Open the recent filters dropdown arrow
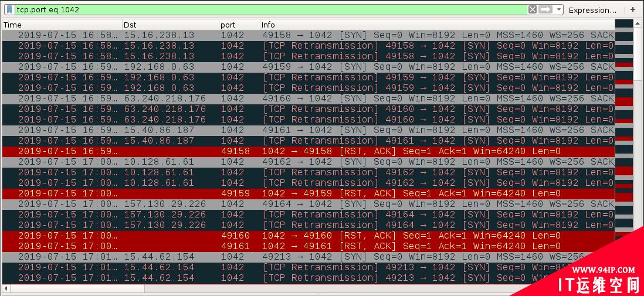The width and height of the screenshot is (644, 296). pos(559,9)
